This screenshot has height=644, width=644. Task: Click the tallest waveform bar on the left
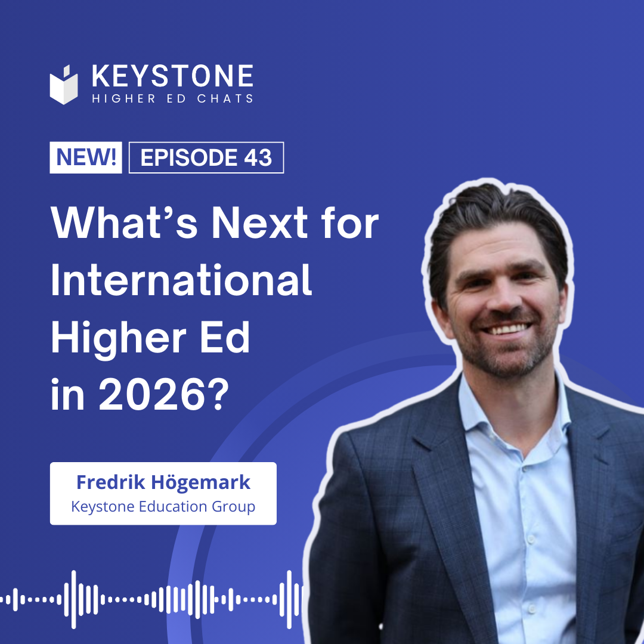(x=74, y=599)
